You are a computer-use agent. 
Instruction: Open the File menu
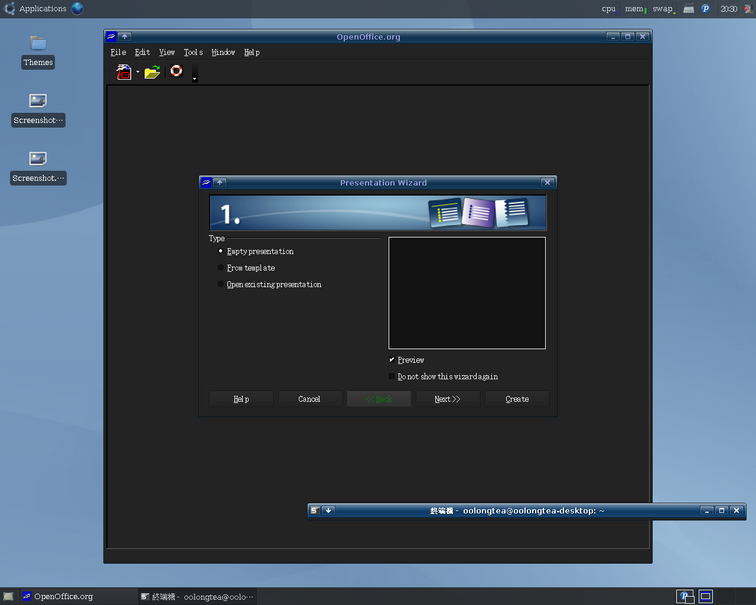(x=118, y=52)
